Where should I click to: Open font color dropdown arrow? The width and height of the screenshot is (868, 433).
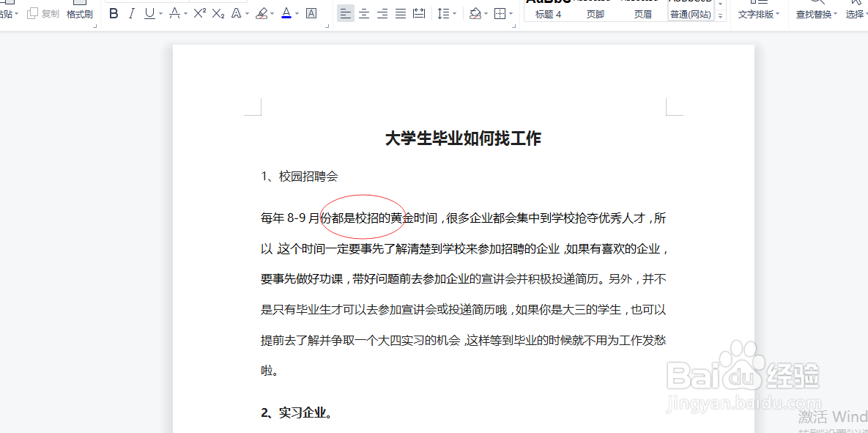(297, 14)
